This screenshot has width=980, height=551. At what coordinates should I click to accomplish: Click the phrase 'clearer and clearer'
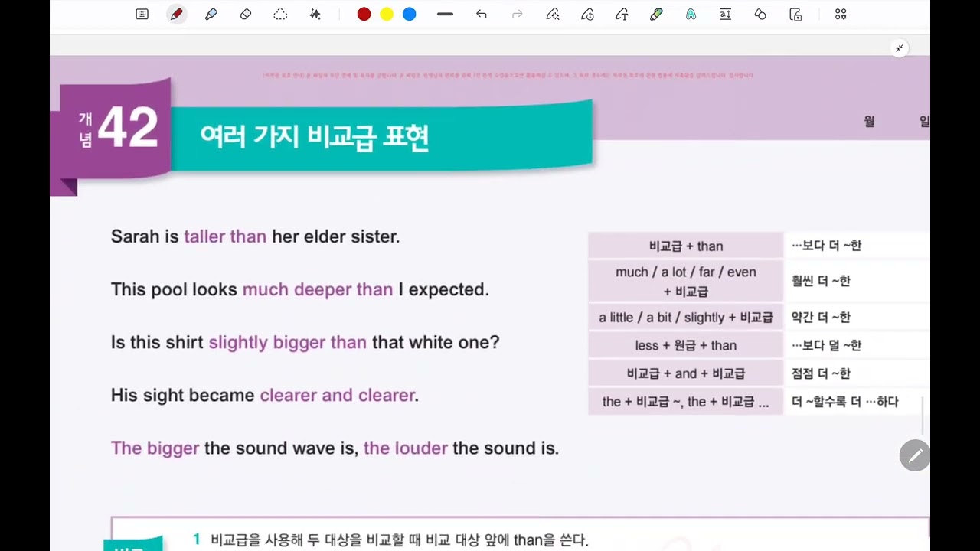[x=338, y=395]
